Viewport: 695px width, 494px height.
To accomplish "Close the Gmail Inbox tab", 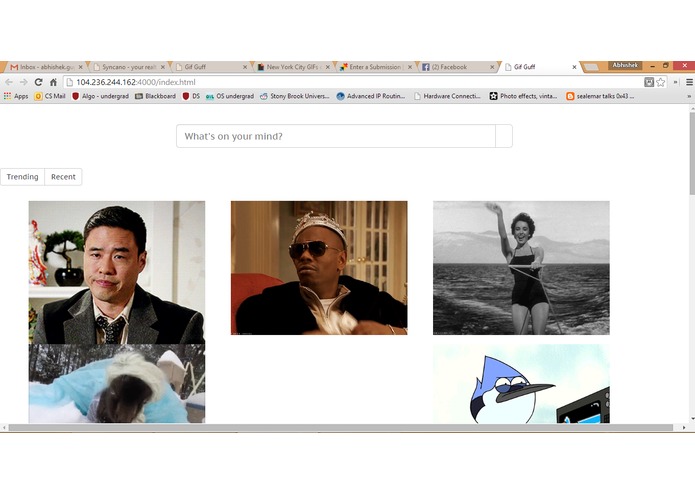I will [81, 67].
